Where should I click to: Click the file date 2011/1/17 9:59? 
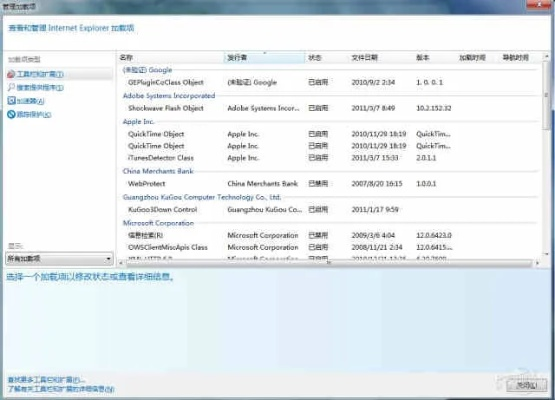(375, 209)
